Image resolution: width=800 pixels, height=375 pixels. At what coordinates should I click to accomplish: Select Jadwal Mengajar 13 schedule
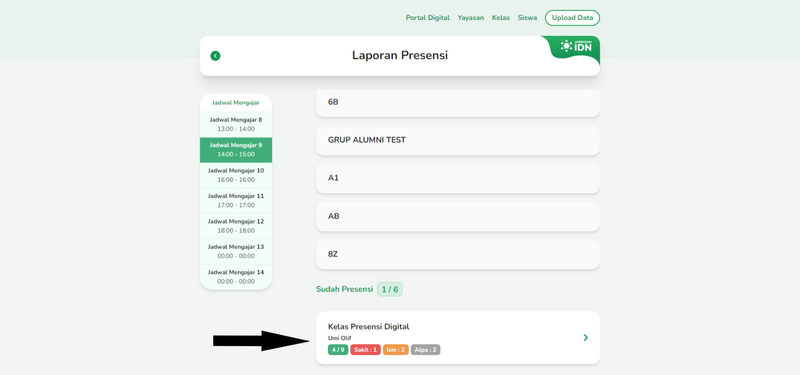point(236,252)
